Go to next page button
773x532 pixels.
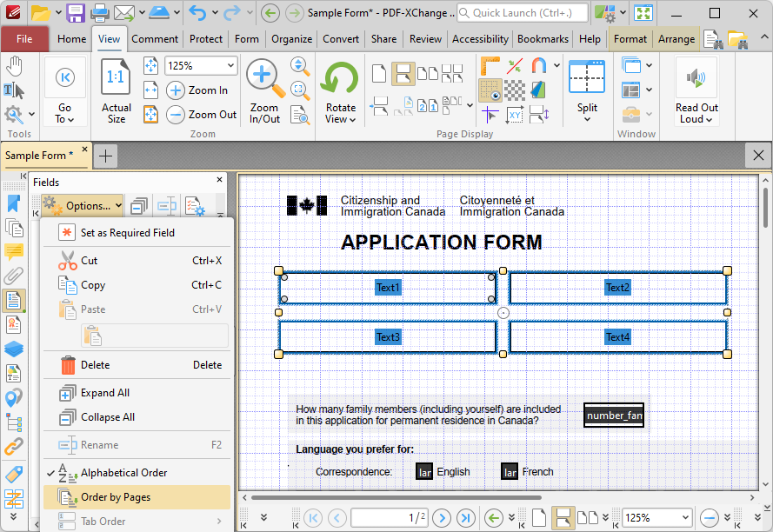pyautogui.click(x=442, y=518)
